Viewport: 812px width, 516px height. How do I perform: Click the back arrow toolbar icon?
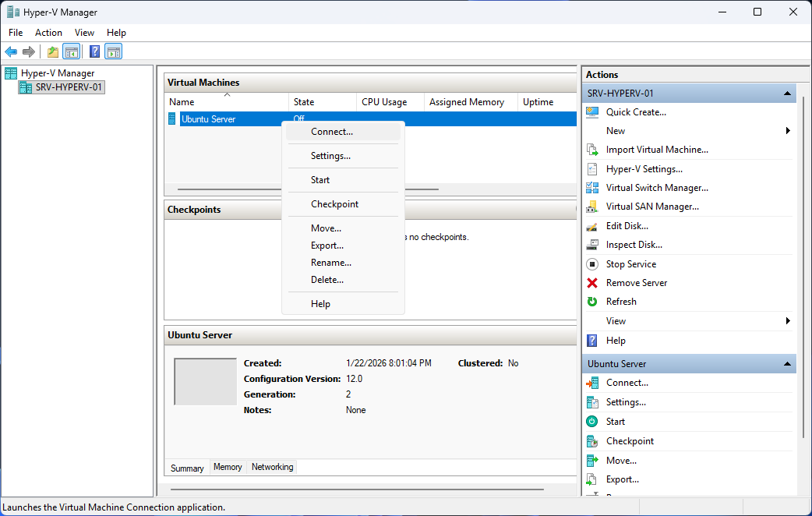pyautogui.click(x=11, y=52)
